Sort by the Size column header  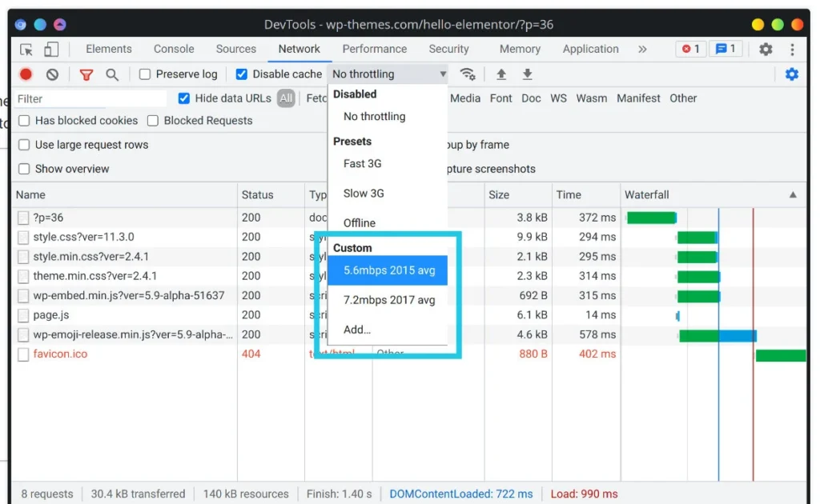click(x=518, y=195)
